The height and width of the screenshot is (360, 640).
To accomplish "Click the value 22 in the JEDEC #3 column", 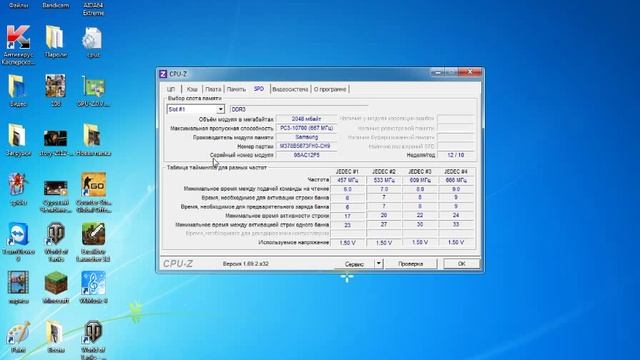I will tap(420, 216).
